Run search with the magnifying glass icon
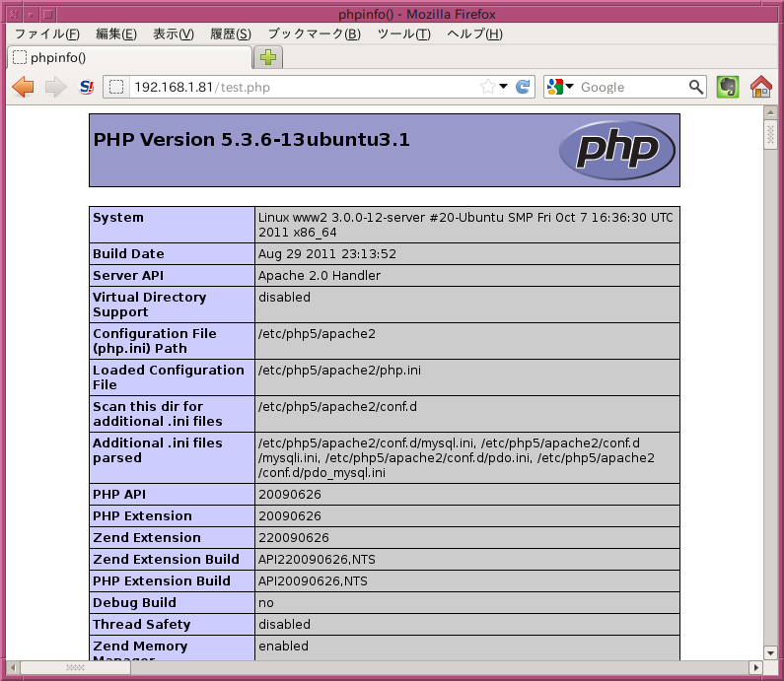The height and width of the screenshot is (681, 784). coord(695,87)
